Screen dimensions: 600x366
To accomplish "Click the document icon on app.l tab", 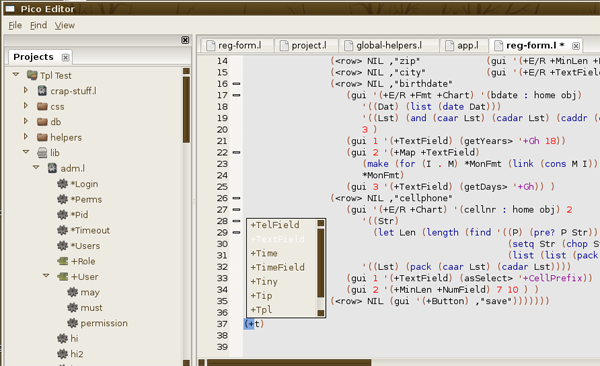I will click(x=450, y=46).
